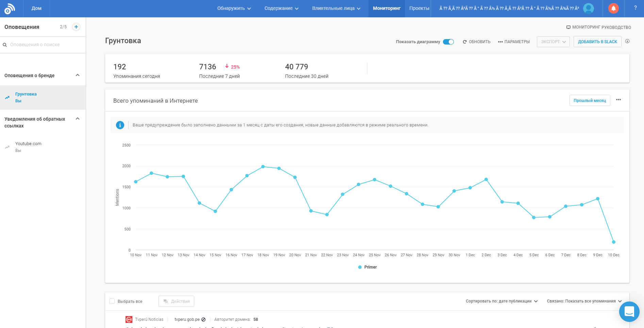Select the Youtube.com backlink alert
This screenshot has width=644, height=328.
tap(43, 147)
